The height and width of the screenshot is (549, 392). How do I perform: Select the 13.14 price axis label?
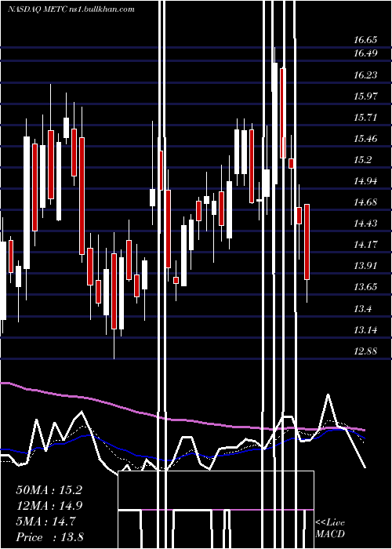point(365,330)
